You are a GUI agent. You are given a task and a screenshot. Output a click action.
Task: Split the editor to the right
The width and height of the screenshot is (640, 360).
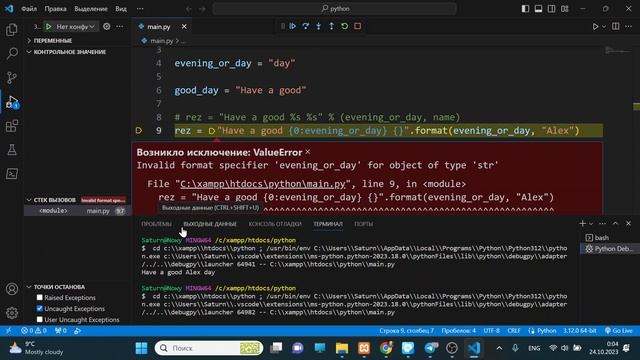tap(616, 27)
